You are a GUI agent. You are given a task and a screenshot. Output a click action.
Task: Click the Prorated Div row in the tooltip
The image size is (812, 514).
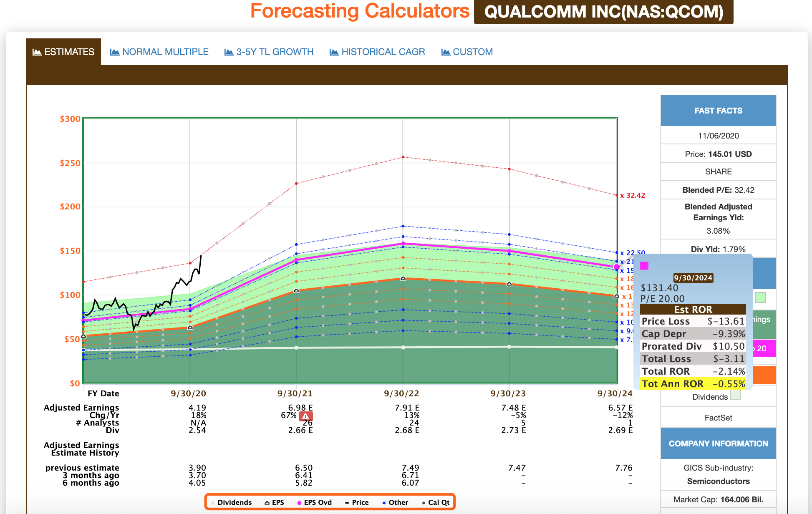coord(693,346)
